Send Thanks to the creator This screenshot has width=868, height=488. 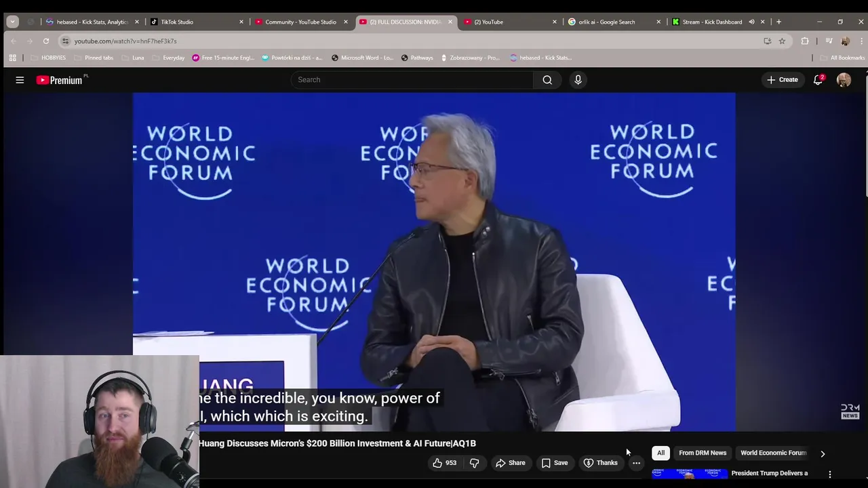click(601, 463)
